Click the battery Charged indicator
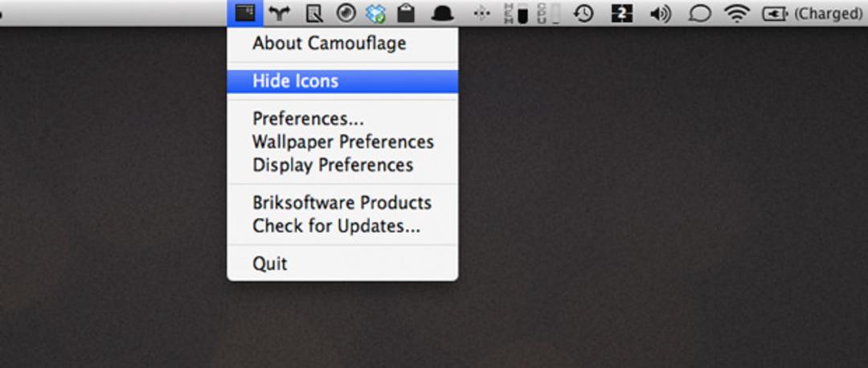868x368 pixels. [x=814, y=14]
